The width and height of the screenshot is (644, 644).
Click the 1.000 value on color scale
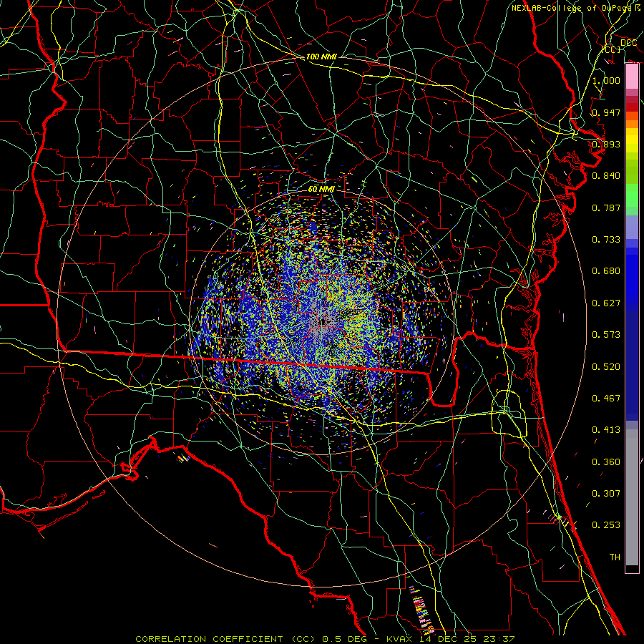[x=606, y=80]
